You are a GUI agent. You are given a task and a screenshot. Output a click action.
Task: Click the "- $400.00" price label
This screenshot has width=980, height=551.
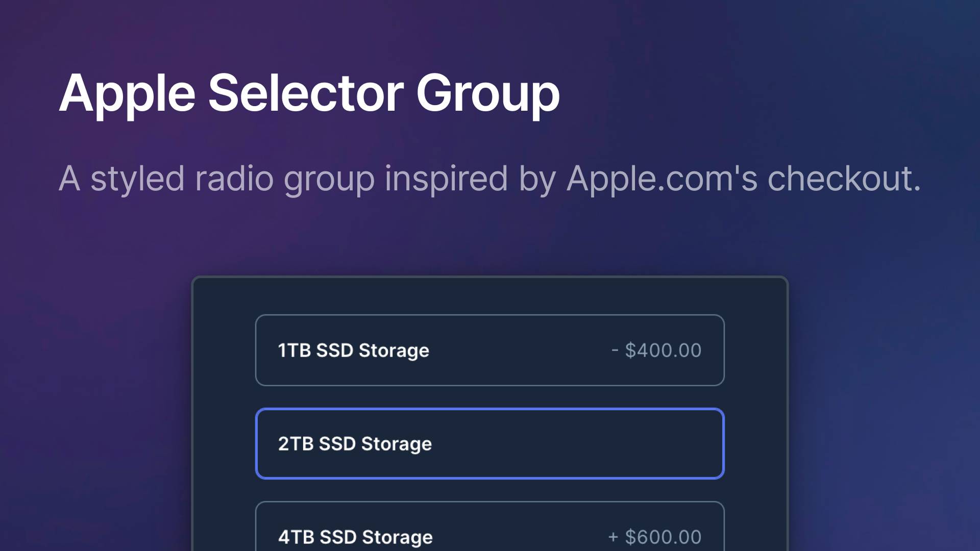coord(656,350)
